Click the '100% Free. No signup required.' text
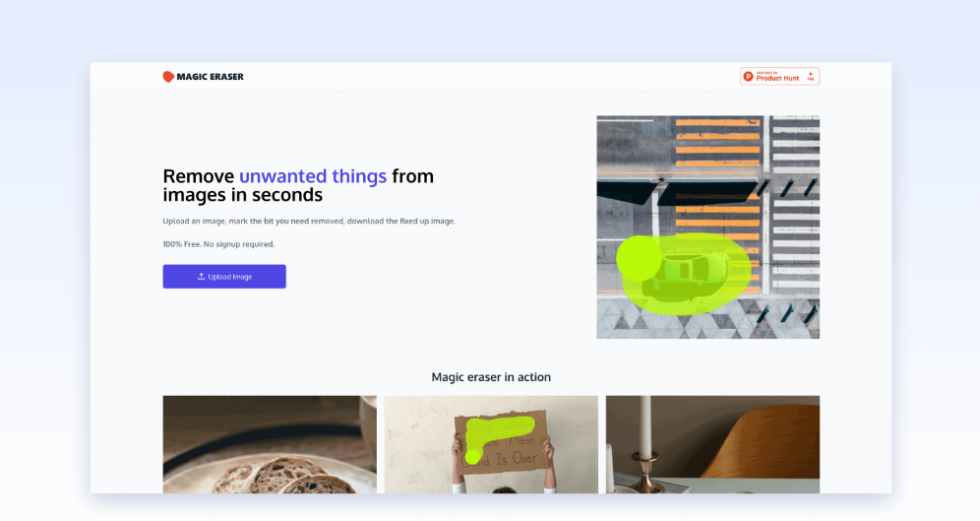Screen dimensions: 980x521 tap(218, 244)
